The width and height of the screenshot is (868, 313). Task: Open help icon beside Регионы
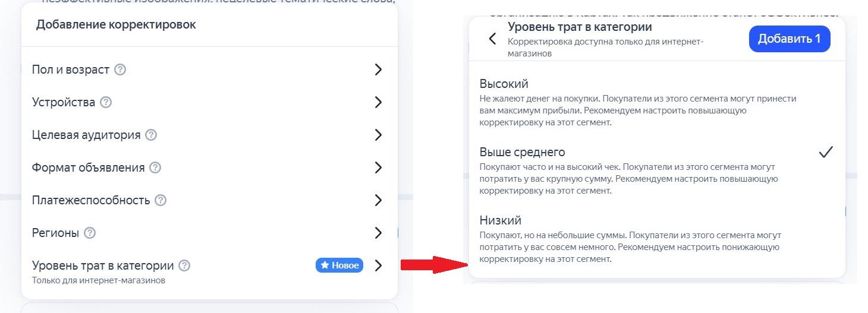[x=90, y=233]
